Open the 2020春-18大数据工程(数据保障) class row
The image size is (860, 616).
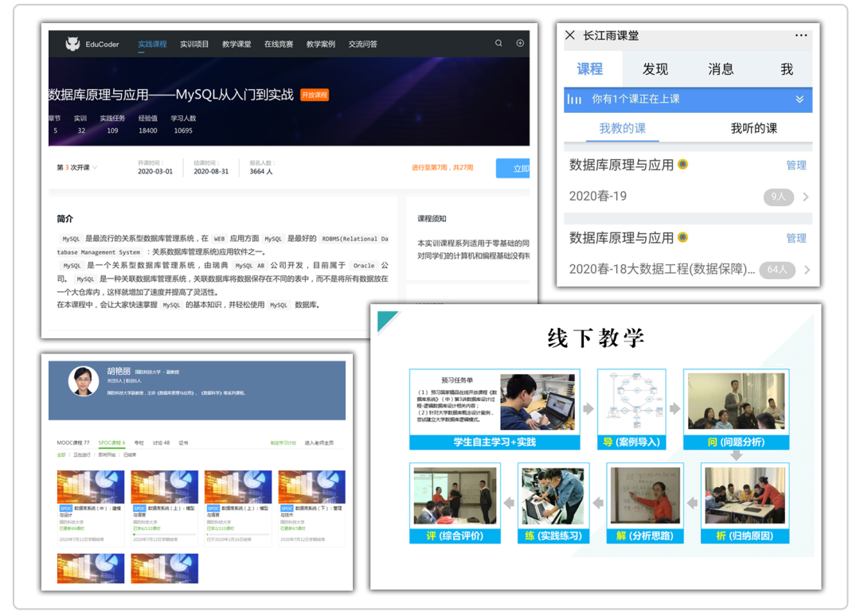pos(688,269)
